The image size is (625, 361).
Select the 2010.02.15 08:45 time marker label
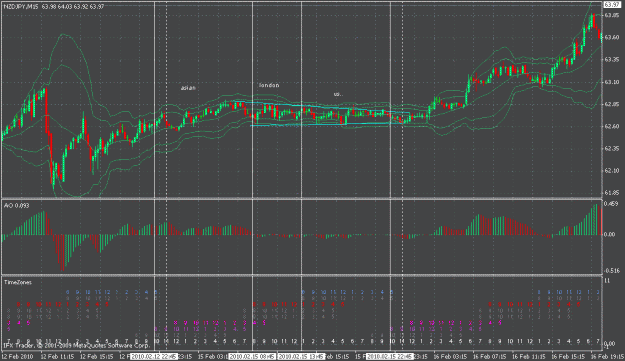pos(252,356)
